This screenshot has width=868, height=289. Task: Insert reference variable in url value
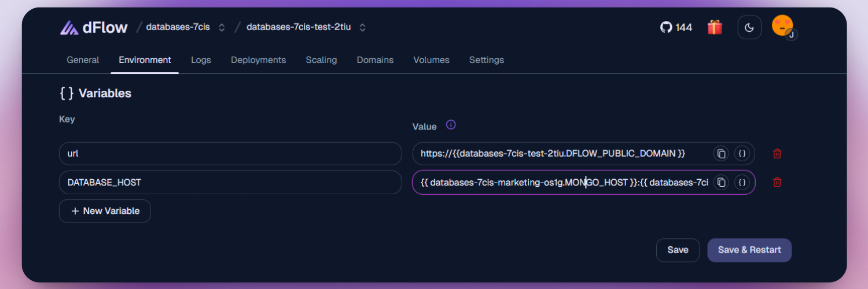coord(742,154)
